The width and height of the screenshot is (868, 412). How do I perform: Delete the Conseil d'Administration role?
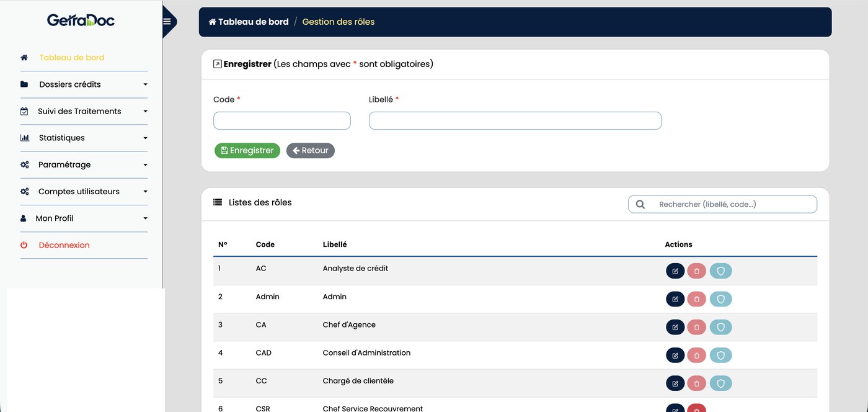[x=696, y=356]
